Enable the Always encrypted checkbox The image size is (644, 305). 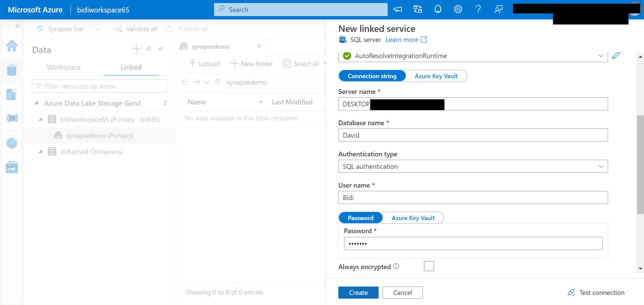[429, 266]
